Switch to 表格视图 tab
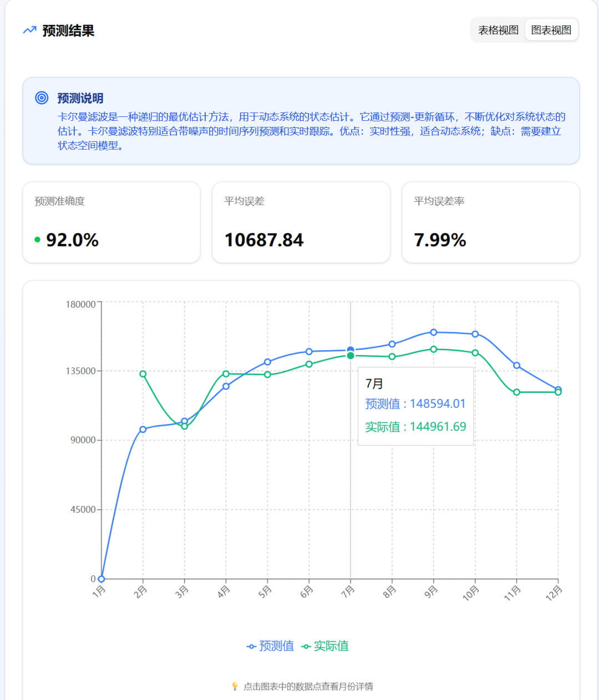 click(x=498, y=30)
